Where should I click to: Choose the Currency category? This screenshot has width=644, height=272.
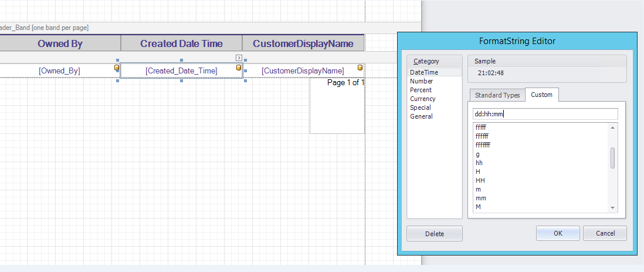coord(422,99)
